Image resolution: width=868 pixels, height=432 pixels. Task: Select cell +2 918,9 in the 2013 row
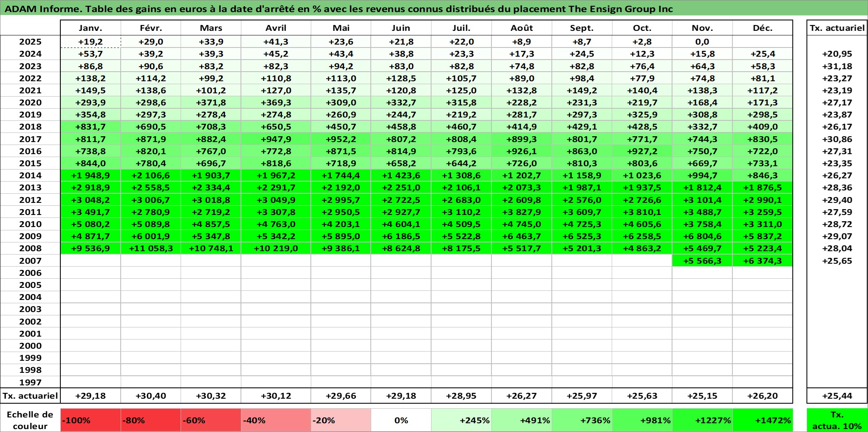click(x=90, y=187)
